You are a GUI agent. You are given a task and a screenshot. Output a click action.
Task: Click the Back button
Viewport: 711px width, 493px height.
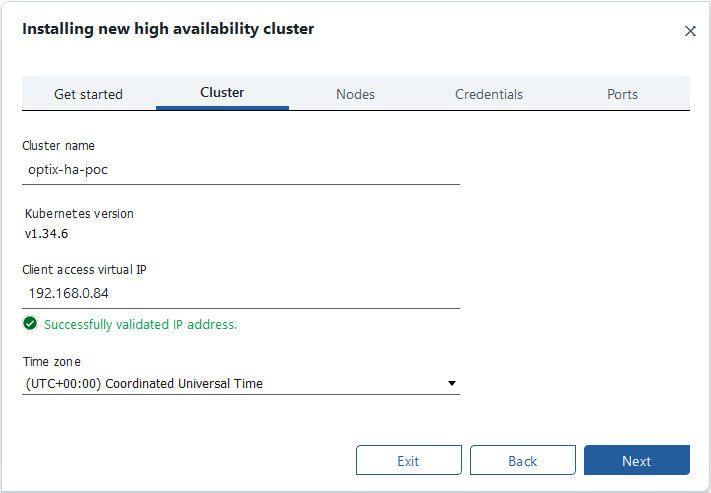coord(523,460)
